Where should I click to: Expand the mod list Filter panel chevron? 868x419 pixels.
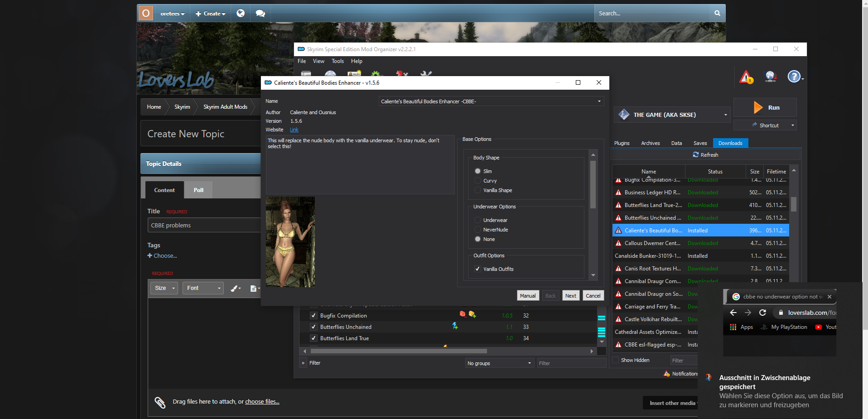(x=303, y=363)
